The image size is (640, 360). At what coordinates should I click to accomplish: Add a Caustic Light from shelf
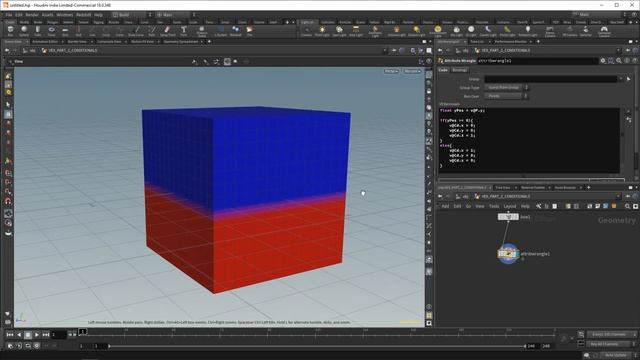[x=488, y=31]
